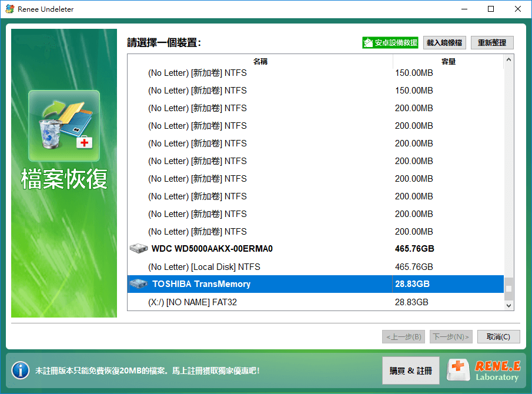Select the last 200.00MB NTFS volume

316,232
